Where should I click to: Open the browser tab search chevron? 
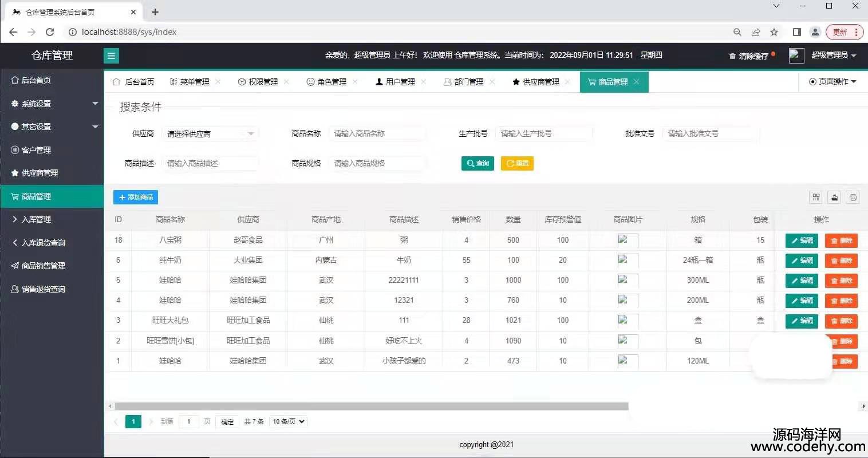[776, 6]
